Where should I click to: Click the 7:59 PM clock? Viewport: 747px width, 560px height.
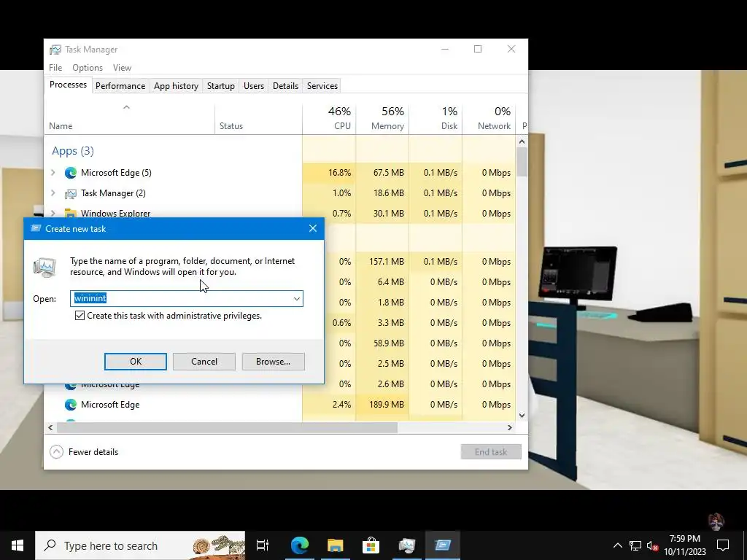[684, 545]
